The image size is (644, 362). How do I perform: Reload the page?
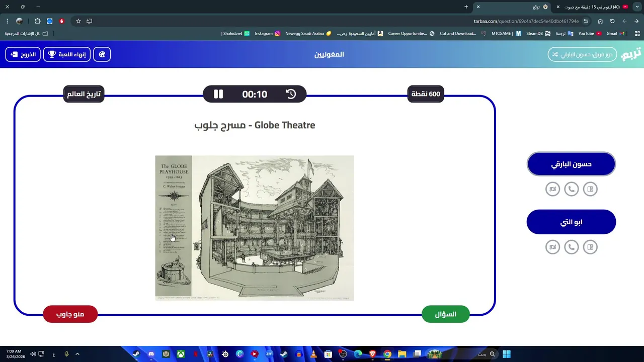tap(612, 21)
